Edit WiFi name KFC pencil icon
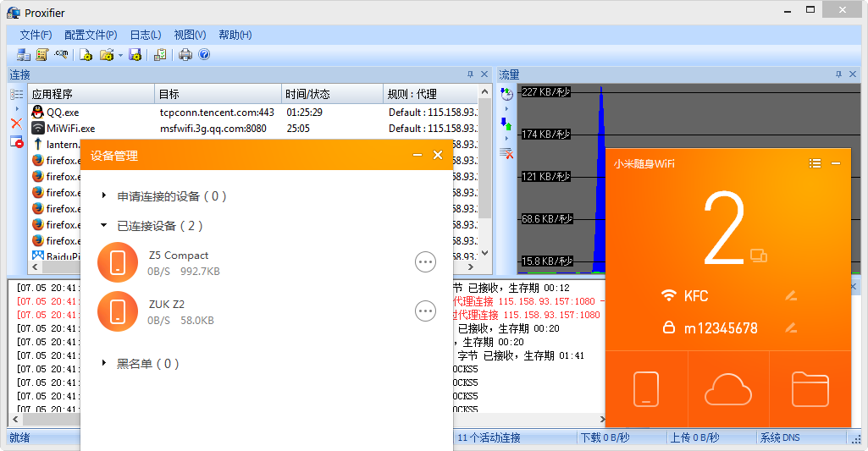The image size is (868, 451). (x=791, y=295)
